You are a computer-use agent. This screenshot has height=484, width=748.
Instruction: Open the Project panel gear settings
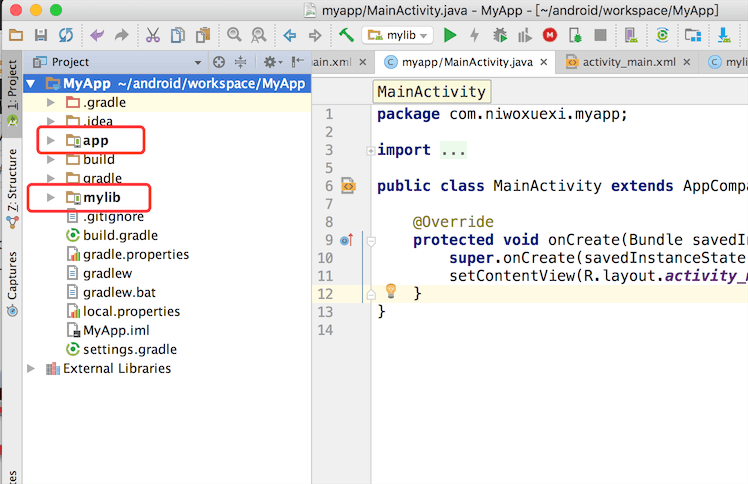(272, 62)
